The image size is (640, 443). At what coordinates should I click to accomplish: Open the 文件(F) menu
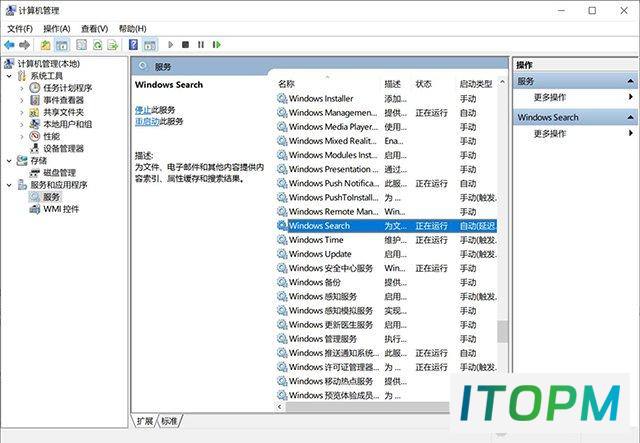20,29
